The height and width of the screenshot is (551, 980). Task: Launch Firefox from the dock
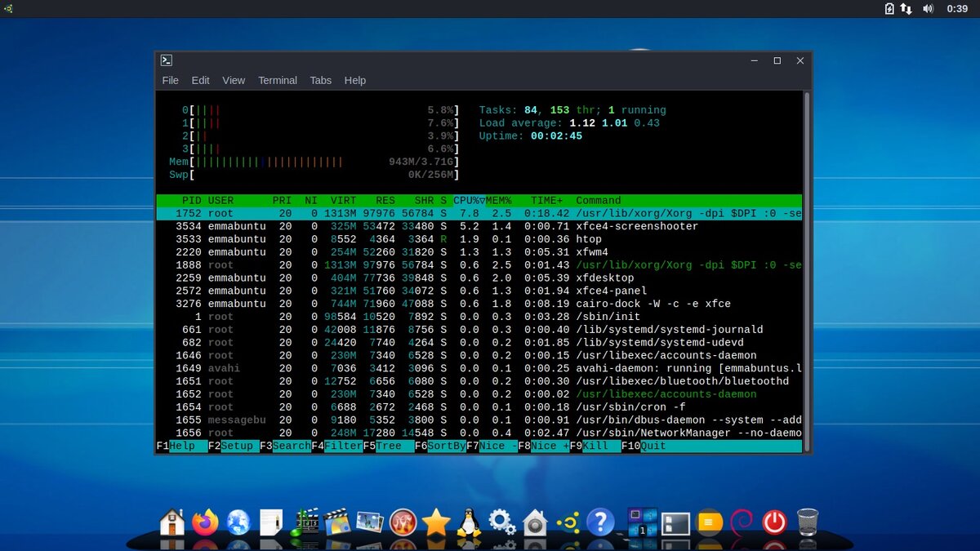click(205, 522)
